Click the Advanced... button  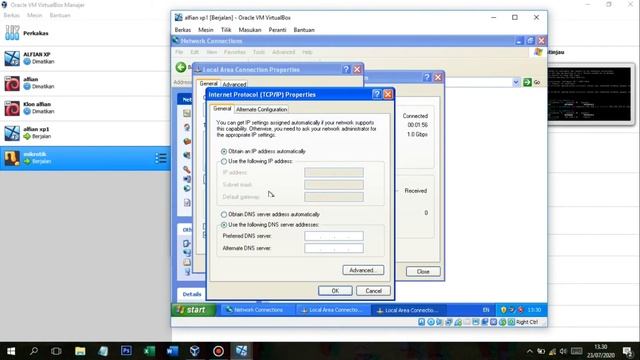(x=363, y=270)
